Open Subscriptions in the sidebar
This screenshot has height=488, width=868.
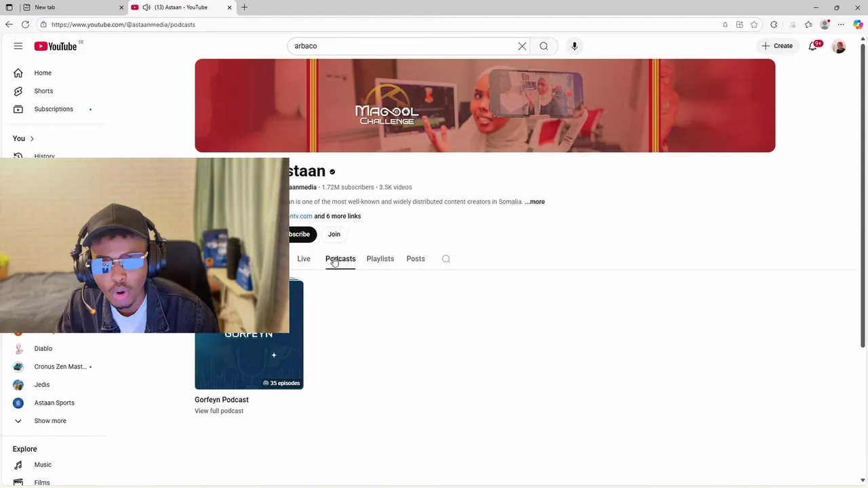click(x=54, y=109)
